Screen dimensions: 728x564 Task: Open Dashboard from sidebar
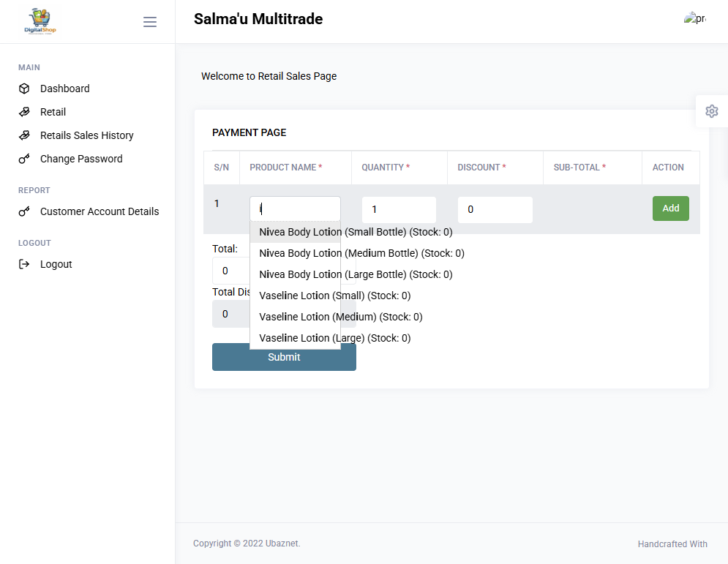click(65, 89)
